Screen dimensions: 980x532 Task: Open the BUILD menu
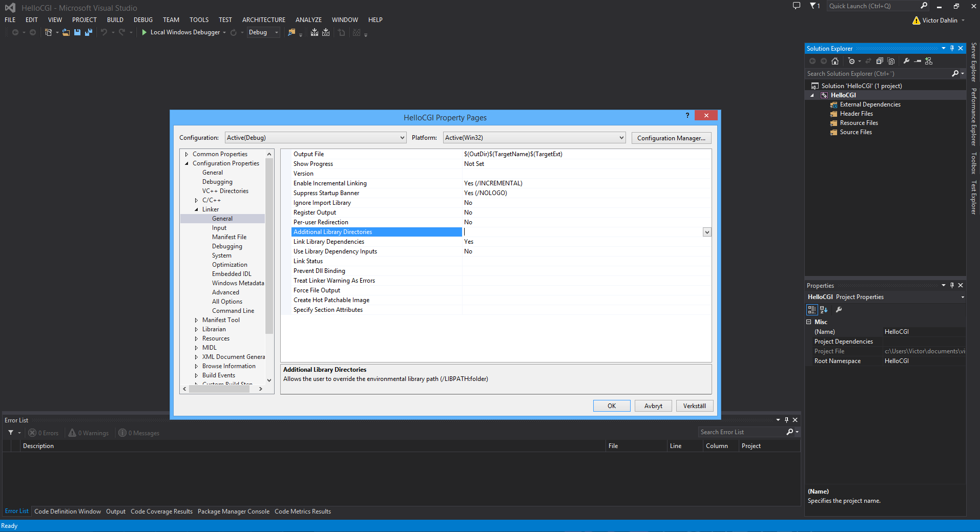coord(115,20)
